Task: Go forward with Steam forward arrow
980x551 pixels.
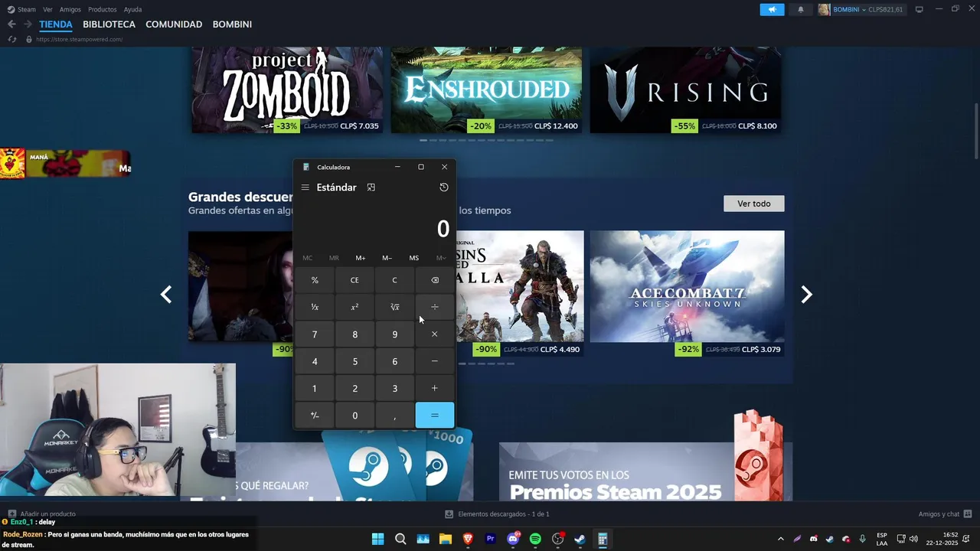Action: point(28,24)
